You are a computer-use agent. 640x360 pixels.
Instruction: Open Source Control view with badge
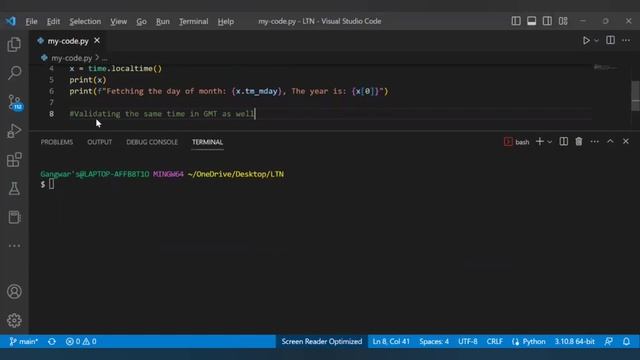15,102
